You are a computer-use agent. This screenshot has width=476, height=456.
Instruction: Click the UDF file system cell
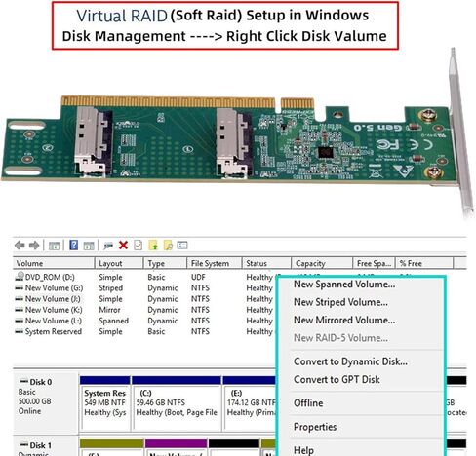tap(198, 277)
